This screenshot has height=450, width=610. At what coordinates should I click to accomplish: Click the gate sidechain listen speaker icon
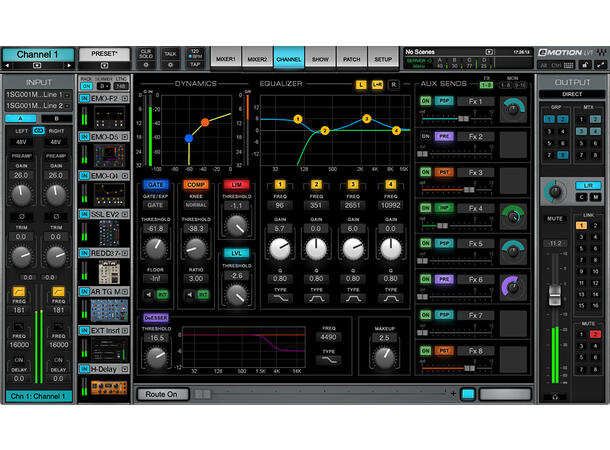[x=149, y=295]
